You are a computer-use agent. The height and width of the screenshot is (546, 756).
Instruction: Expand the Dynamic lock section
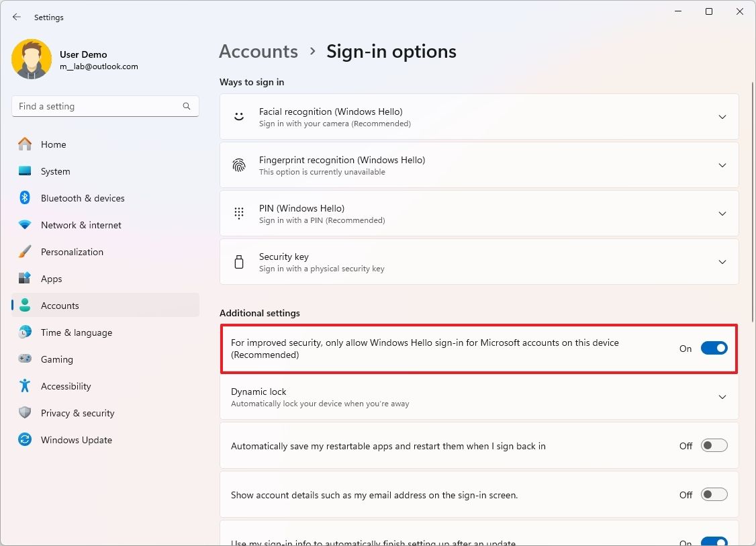(722, 397)
